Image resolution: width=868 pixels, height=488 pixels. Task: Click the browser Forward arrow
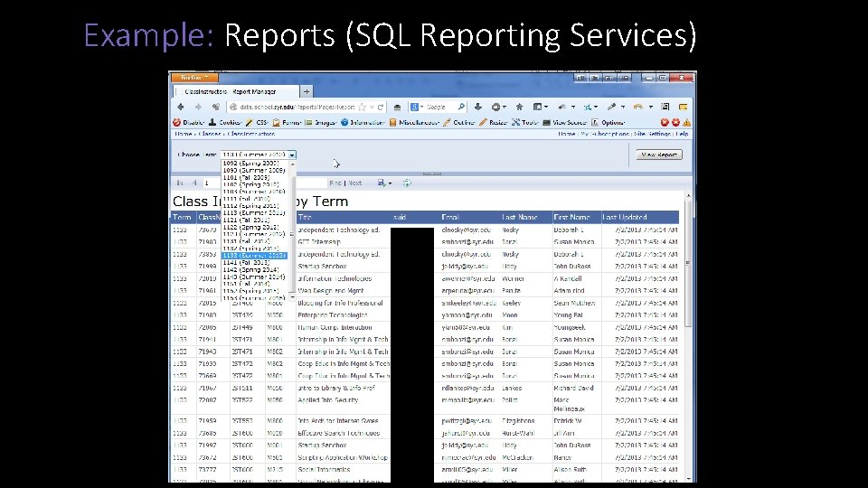[198, 107]
